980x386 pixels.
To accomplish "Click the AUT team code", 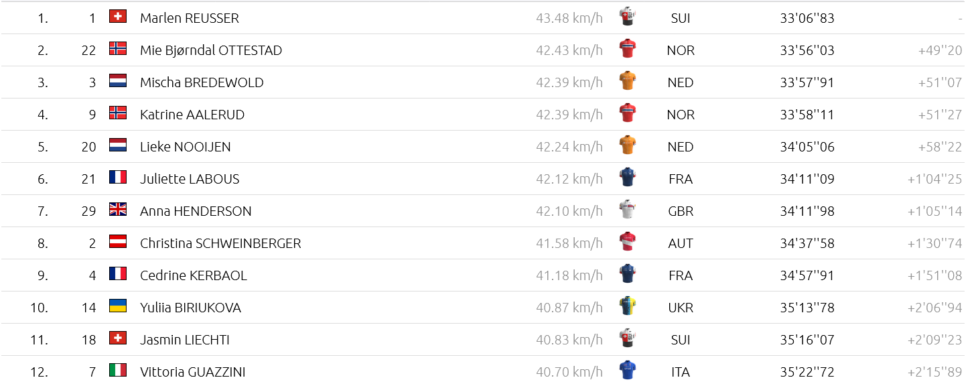I will pyautogui.click(x=681, y=243).
